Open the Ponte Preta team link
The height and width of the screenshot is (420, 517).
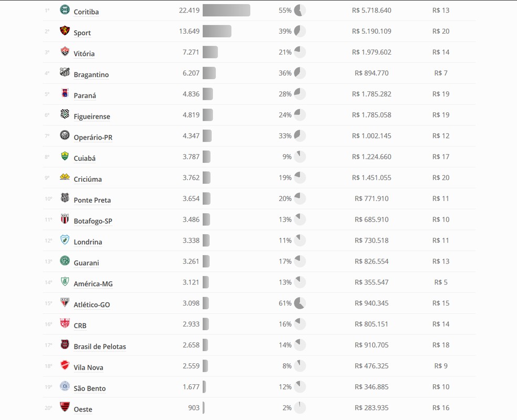coord(92,200)
